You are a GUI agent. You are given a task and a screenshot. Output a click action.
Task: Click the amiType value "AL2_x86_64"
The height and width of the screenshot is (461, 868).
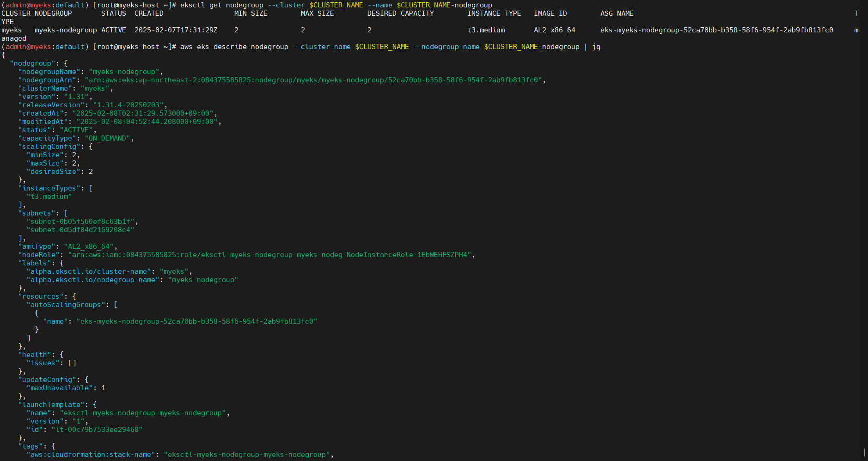(89, 246)
